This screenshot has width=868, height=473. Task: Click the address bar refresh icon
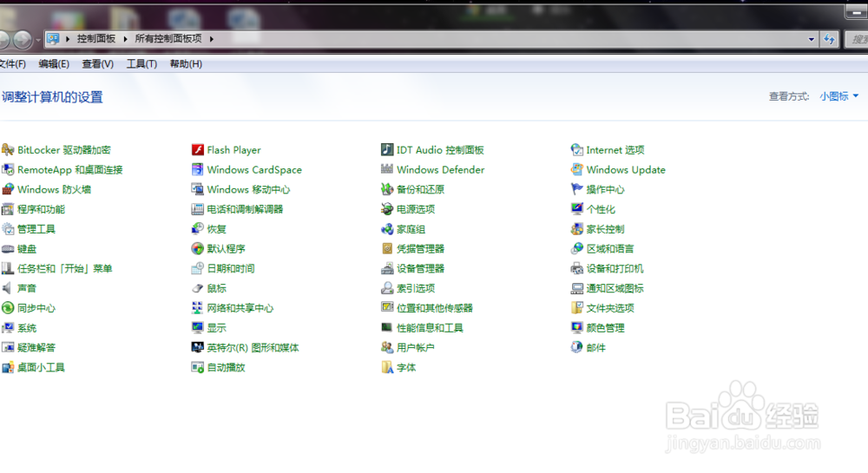[829, 39]
